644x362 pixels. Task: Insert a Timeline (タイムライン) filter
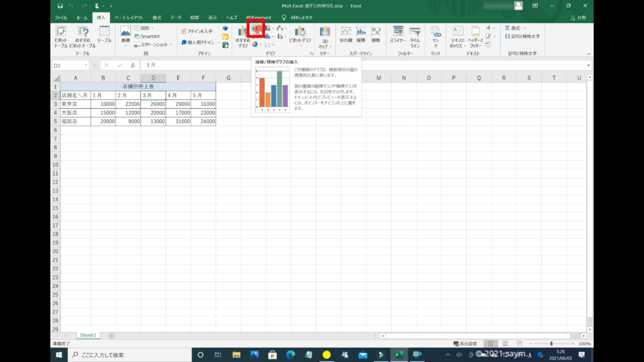point(415,34)
